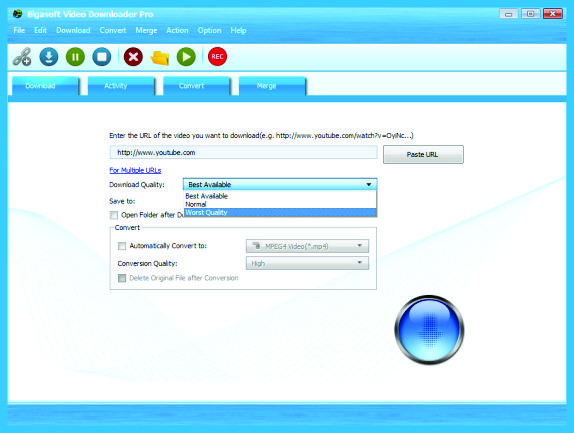Maximize the Bigasoft window
Image resolution: width=574 pixels, height=433 pixels.
(530, 14)
